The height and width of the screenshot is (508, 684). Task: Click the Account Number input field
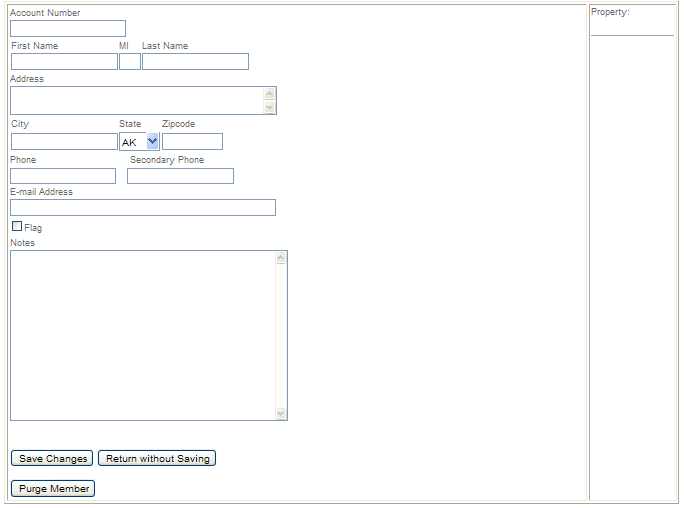68,29
